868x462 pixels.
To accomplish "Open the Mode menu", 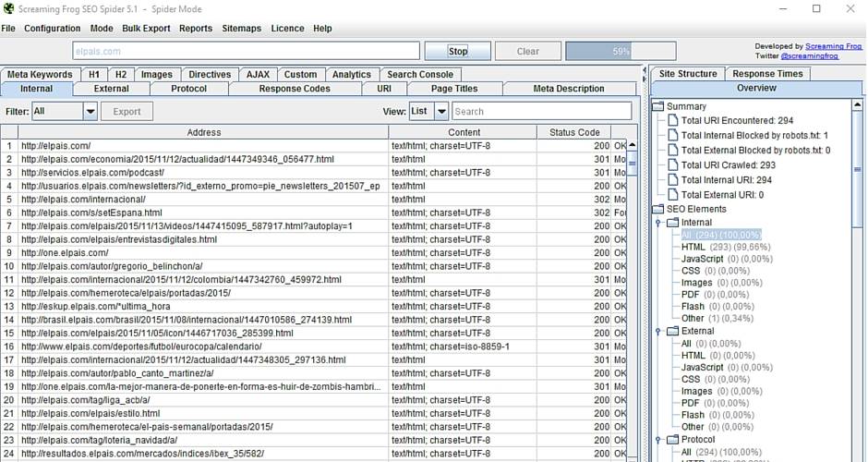I will [x=102, y=29].
